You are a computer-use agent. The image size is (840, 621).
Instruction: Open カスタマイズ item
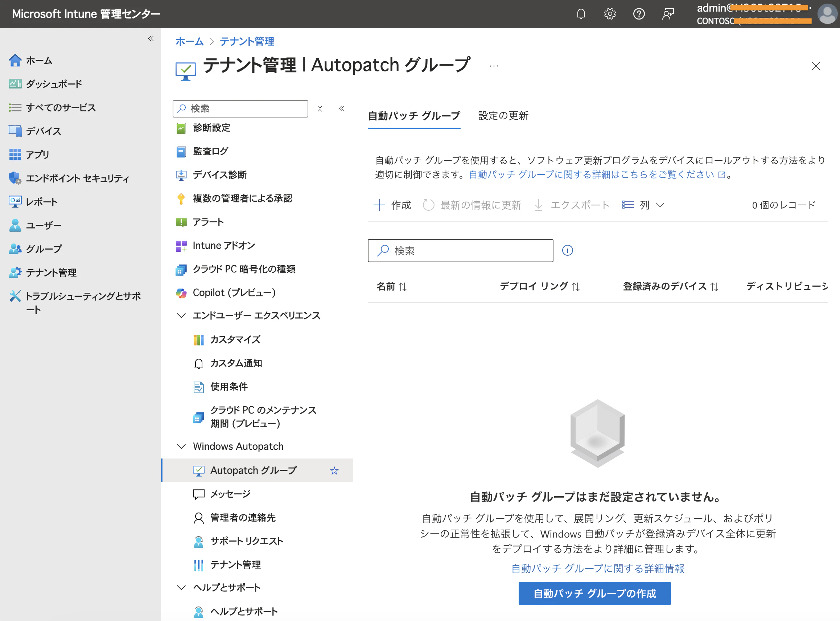[227, 340]
